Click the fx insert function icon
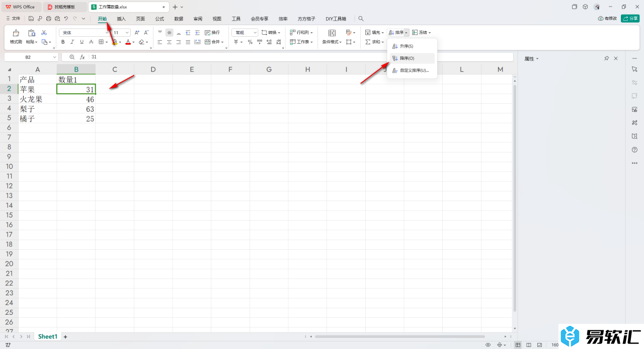This screenshot has height=349, width=644. tap(83, 57)
